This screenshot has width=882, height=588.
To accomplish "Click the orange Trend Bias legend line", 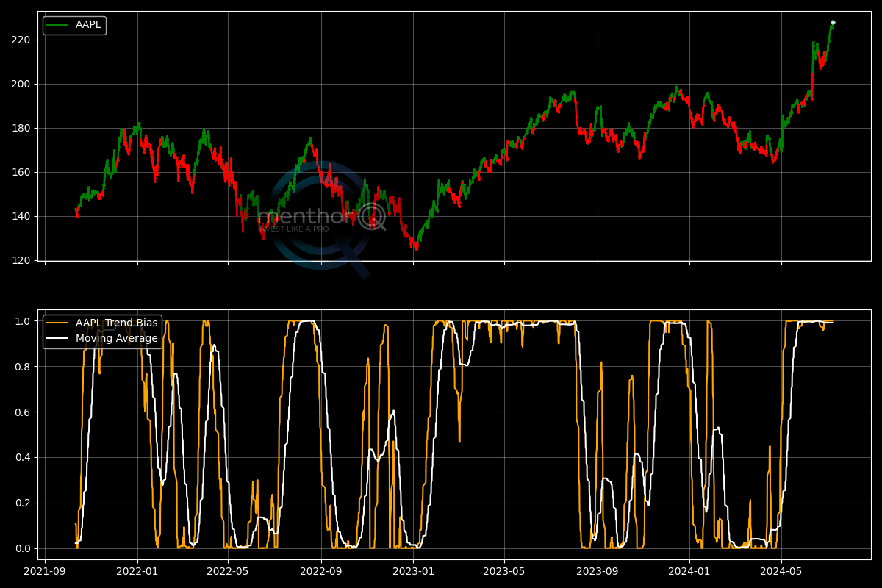I will point(57,323).
